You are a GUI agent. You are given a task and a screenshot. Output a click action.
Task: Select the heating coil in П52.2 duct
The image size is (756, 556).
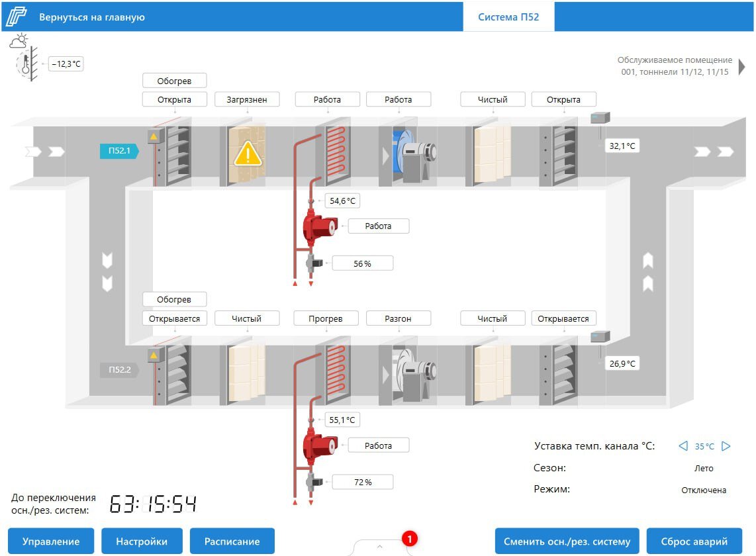pyautogui.click(x=335, y=372)
